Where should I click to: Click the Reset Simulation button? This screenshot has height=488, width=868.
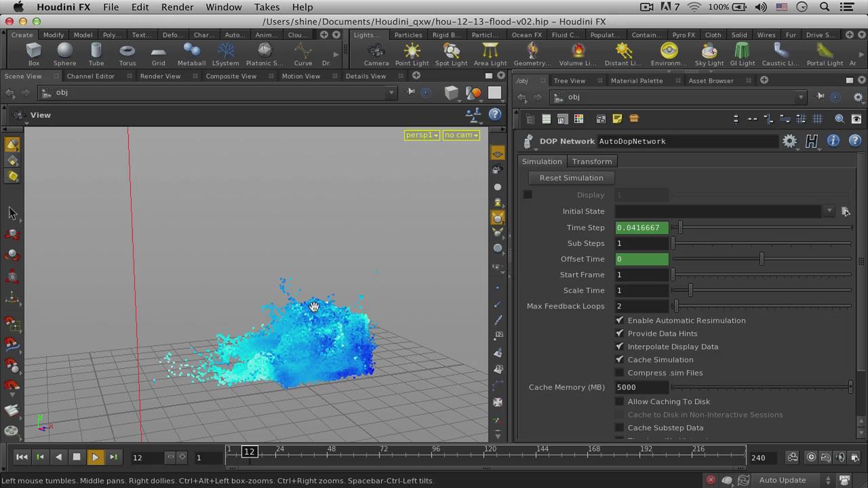[571, 178]
